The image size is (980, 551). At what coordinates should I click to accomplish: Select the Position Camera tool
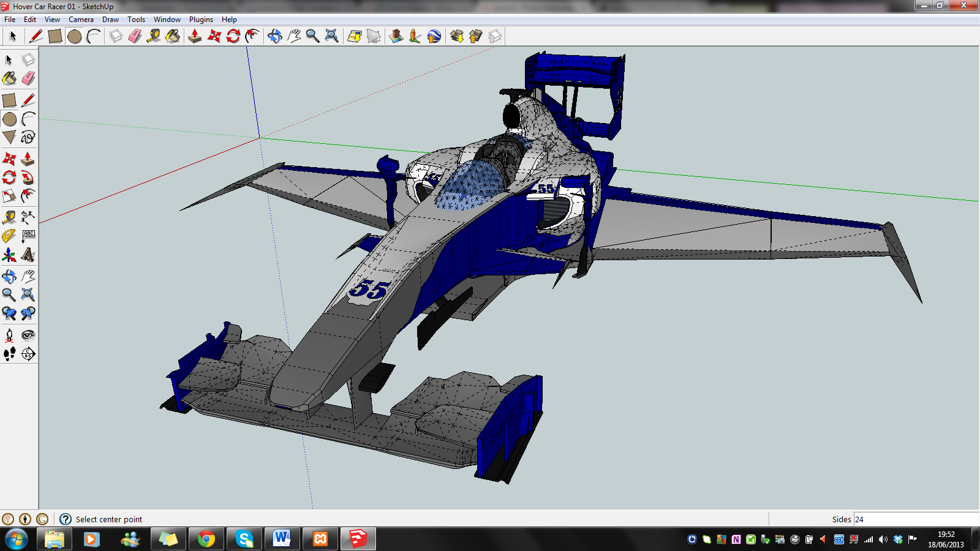9,335
